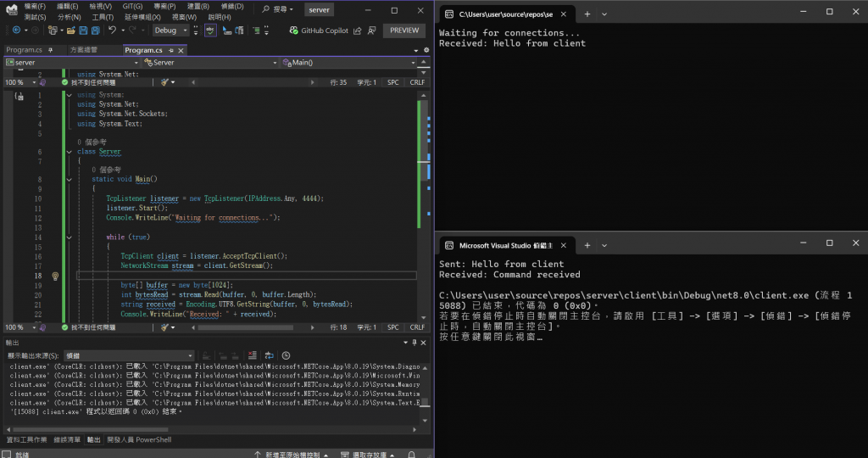Image resolution: width=868 pixels, height=458 pixels.
Task: Click "Received: Command received" in the debug console
Action: pyautogui.click(x=509, y=275)
